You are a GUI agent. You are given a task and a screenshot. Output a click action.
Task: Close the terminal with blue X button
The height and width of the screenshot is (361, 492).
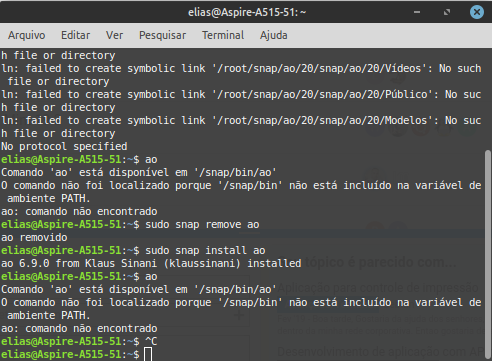point(477,12)
